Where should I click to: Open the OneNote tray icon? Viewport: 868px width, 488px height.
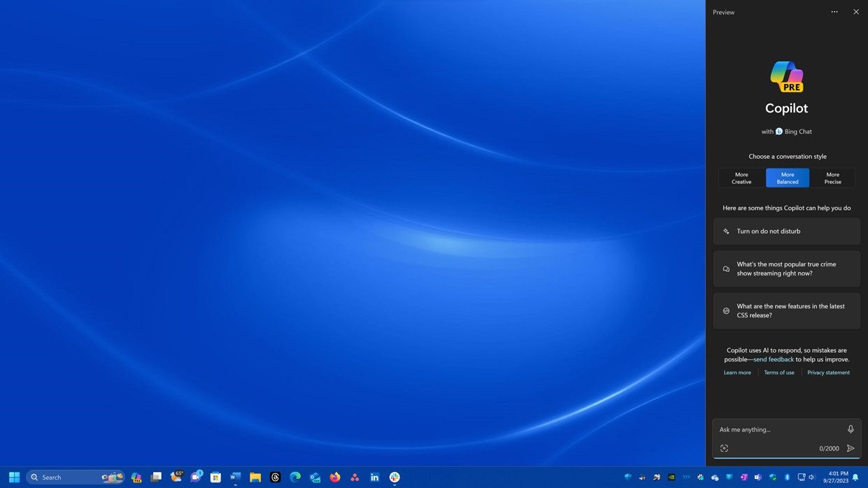(x=744, y=478)
